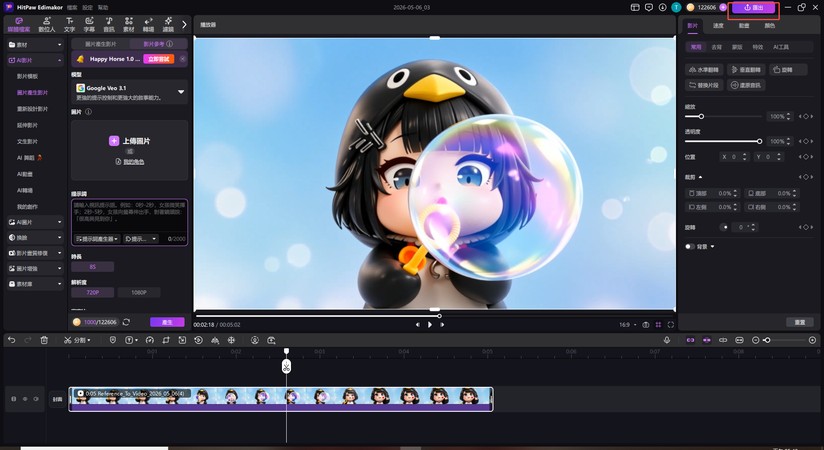
Task: Click the 水平翻轉 horizontal flip button
Action: [x=704, y=69]
